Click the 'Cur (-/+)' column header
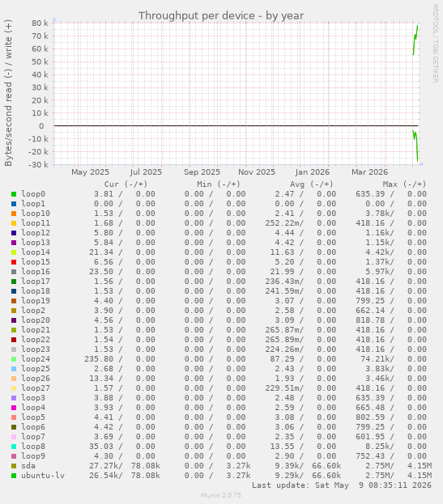The image size is (443, 504). (x=126, y=184)
